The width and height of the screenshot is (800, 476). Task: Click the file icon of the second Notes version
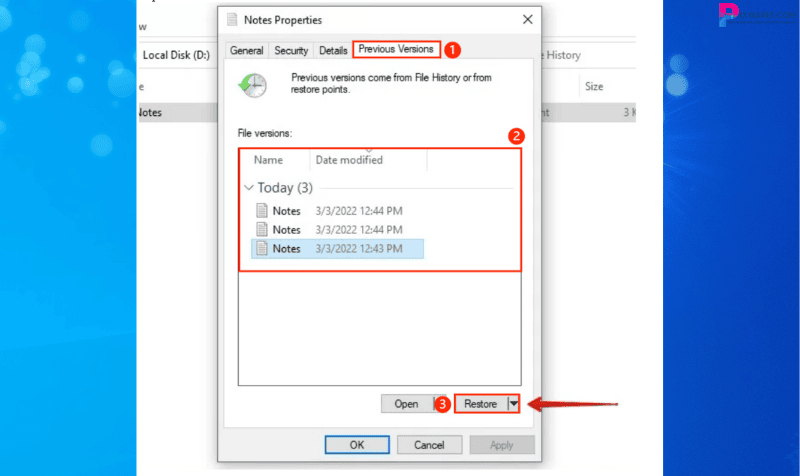tap(262, 230)
